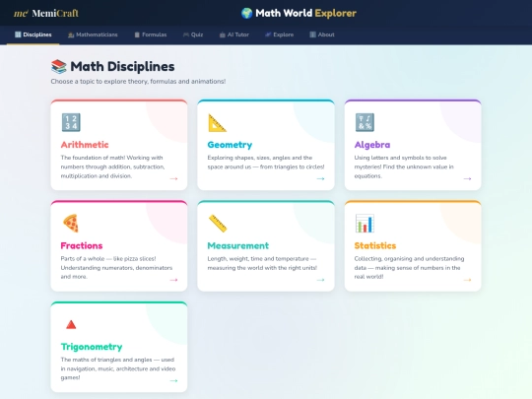Click the arrow on the Algebra card
This screenshot has height=399, width=532.
pyautogui.click(x=468, y=178)
